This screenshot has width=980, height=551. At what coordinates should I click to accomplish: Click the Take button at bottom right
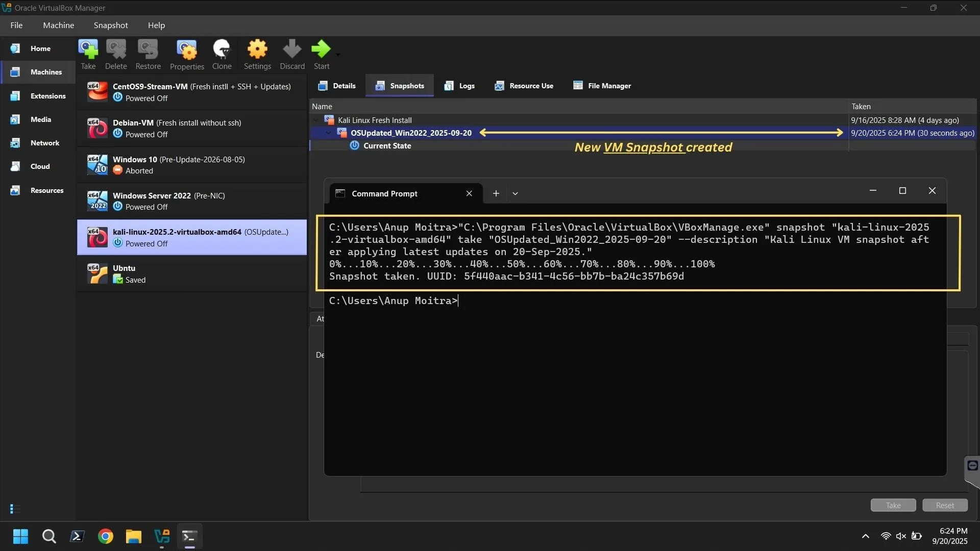pos(892,505)
